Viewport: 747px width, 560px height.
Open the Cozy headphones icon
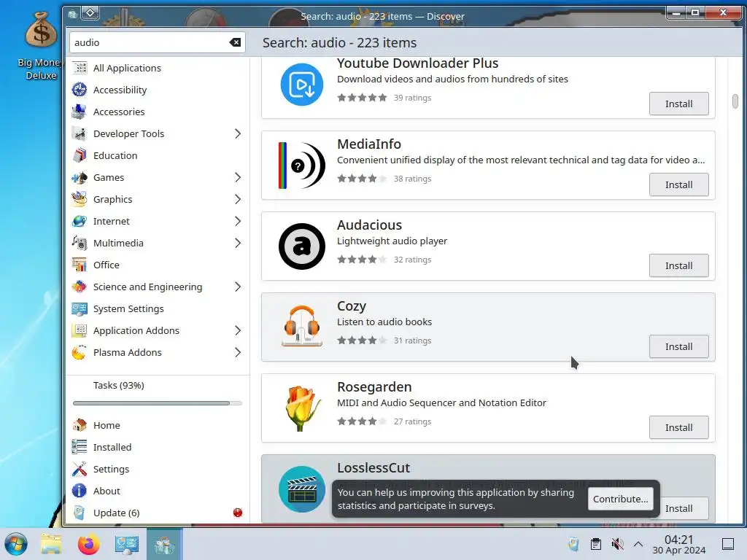tap(301, 327)
